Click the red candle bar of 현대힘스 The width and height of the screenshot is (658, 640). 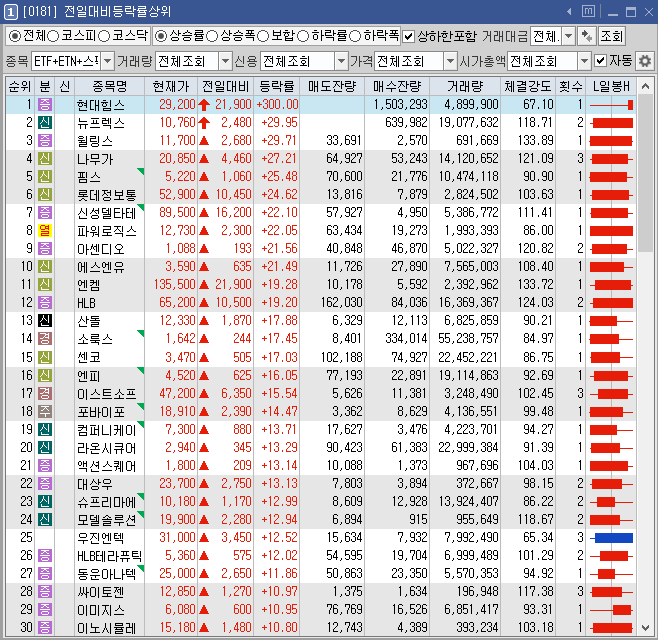click(x=630, y=105)
